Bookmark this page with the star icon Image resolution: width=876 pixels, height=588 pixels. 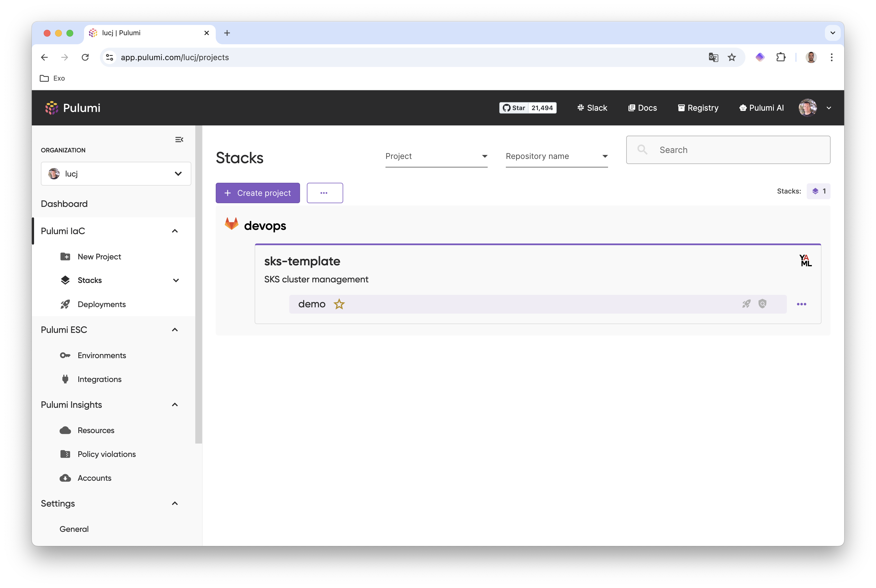(x=732, y=57)
